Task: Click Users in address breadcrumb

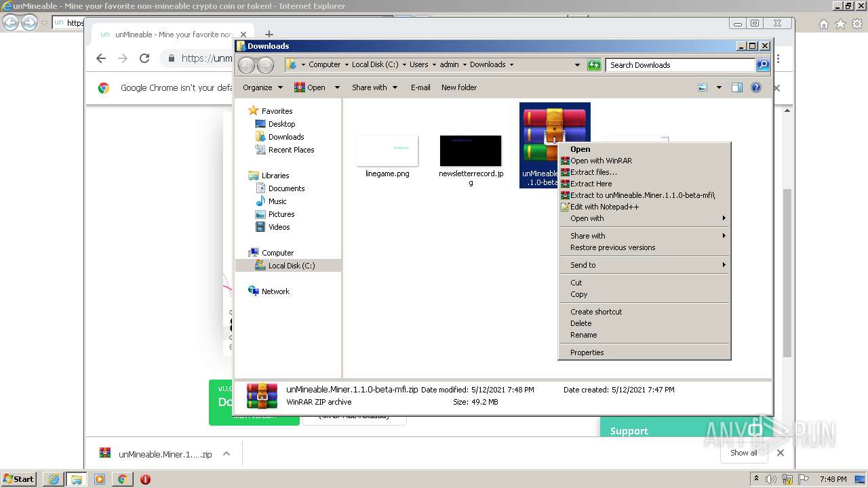Action: pos(418,65)
